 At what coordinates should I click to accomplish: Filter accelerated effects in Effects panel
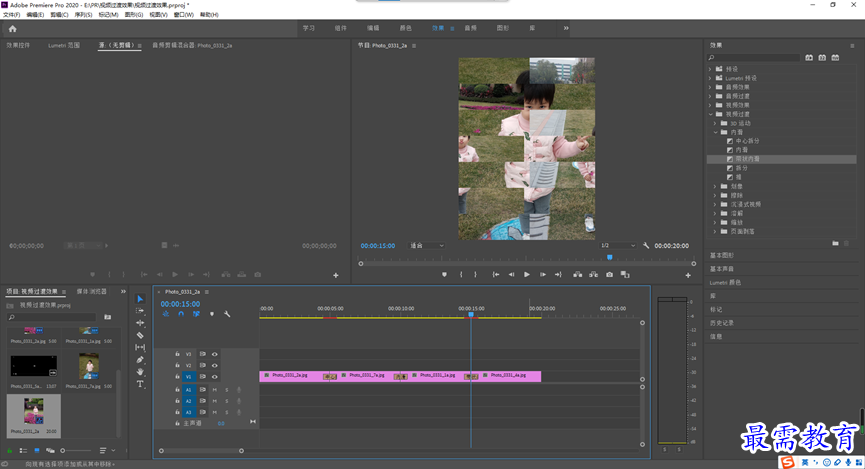[x=809, y=57]
